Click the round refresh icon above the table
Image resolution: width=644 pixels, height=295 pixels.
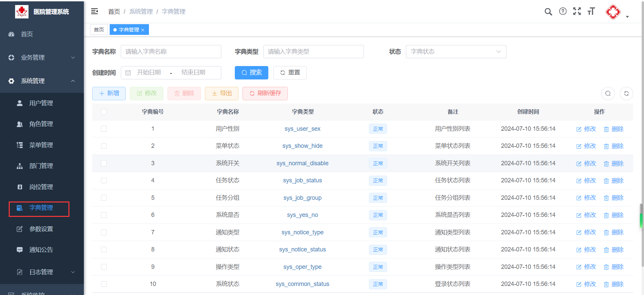coord(626,94)
